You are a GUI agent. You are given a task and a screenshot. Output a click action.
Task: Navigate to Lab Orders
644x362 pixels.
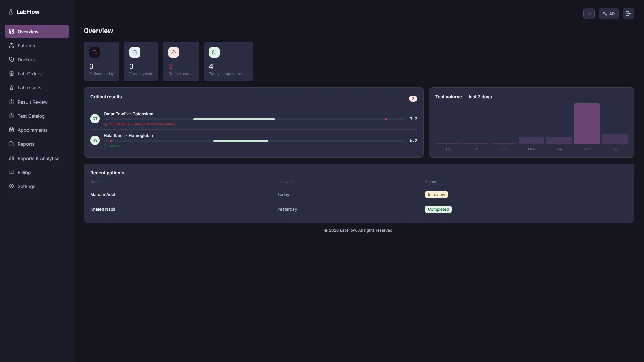click(x=37, y=73)
